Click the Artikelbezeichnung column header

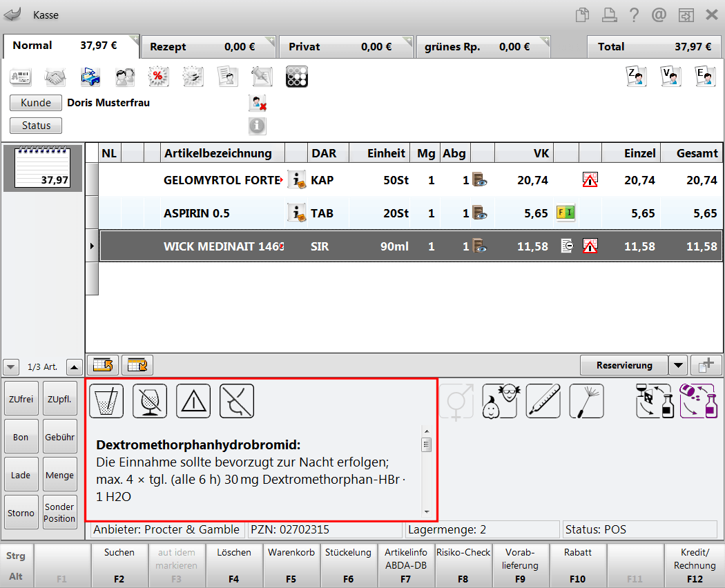[222, 153]
